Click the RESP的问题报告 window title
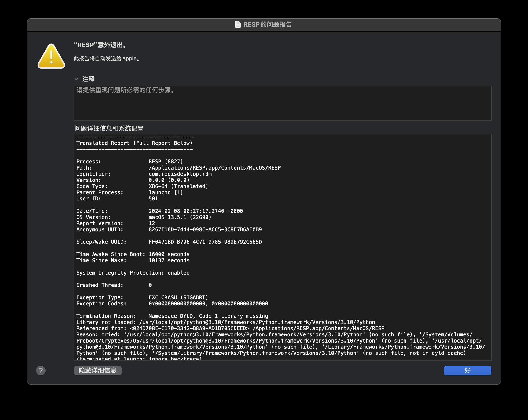Screen dimensions: 528x420 267,24
